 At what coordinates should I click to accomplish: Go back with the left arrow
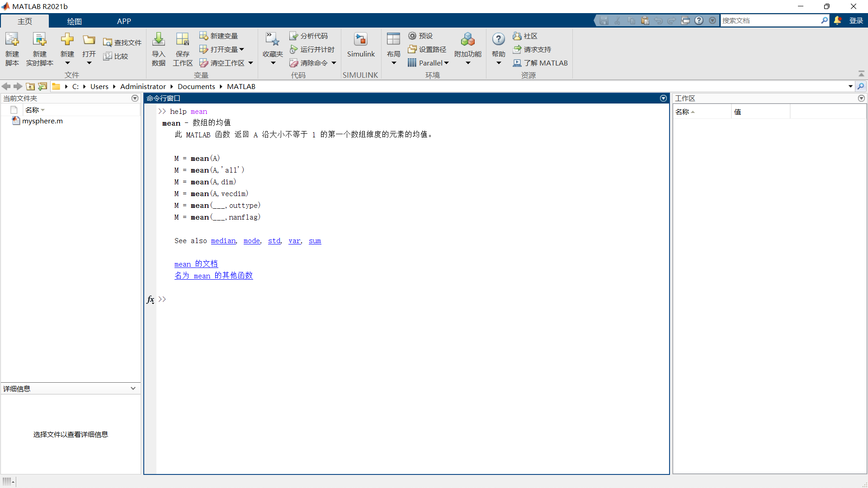6,86
